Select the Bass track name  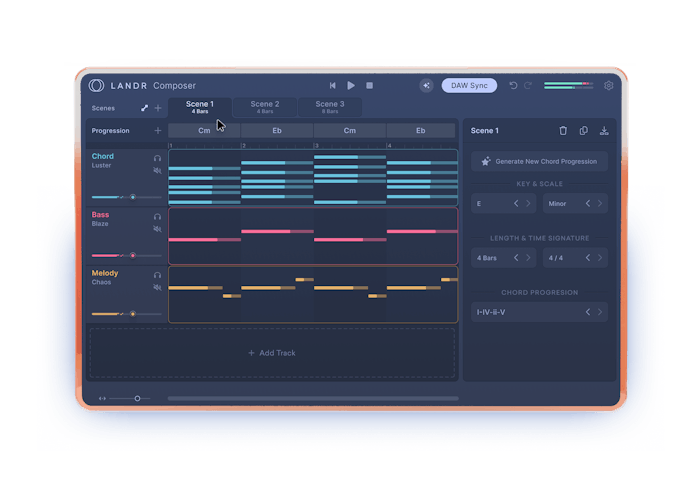click(100, 215)
